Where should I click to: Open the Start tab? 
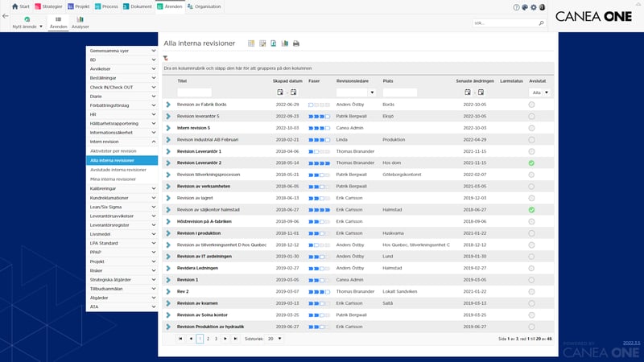21,6
